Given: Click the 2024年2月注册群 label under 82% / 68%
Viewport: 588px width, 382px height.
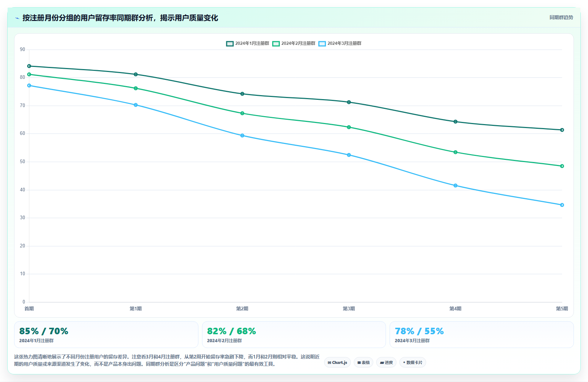Looking at the screenshot, I should (x=224, y=341).
